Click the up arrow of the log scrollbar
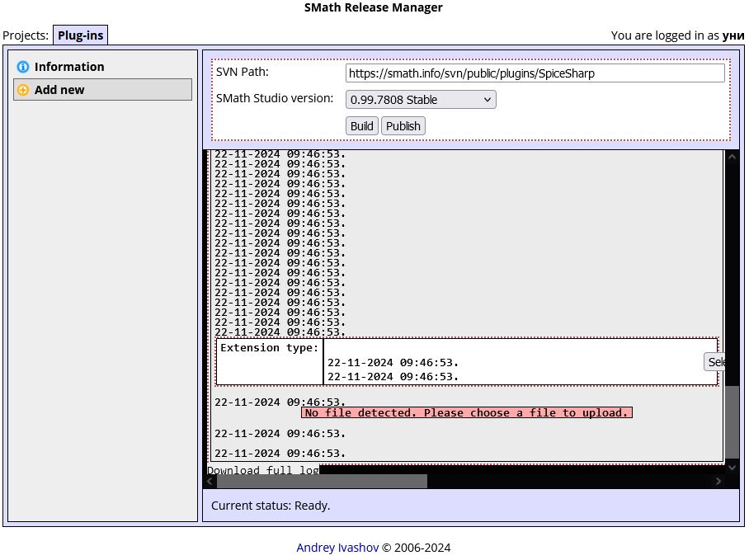The height and width of the screenshot is (560, 749). pyautogui.click(x=732, y=156)
